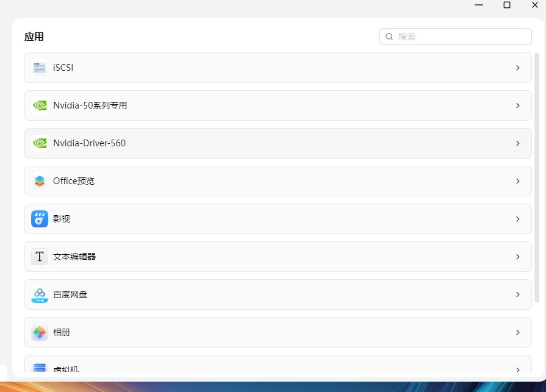Select the 相册 text label
The height and width of the screenshot is (392, 546).
coord(62,332)
